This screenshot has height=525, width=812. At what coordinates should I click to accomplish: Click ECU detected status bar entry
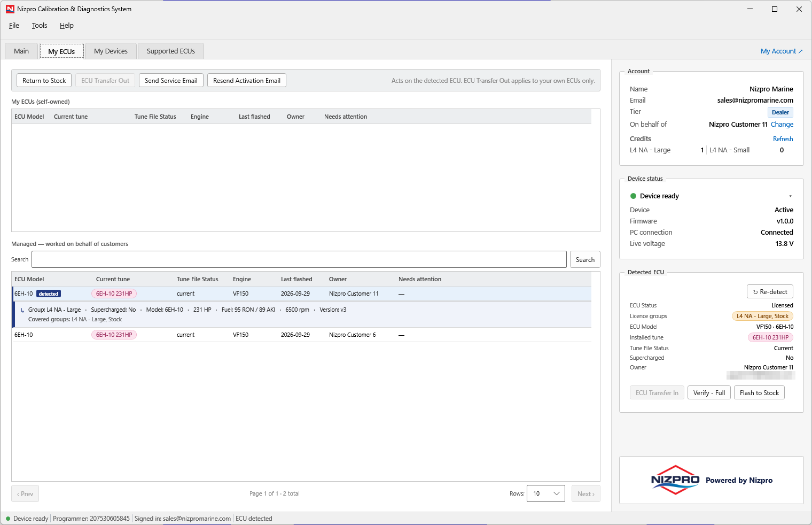point(254,519)
